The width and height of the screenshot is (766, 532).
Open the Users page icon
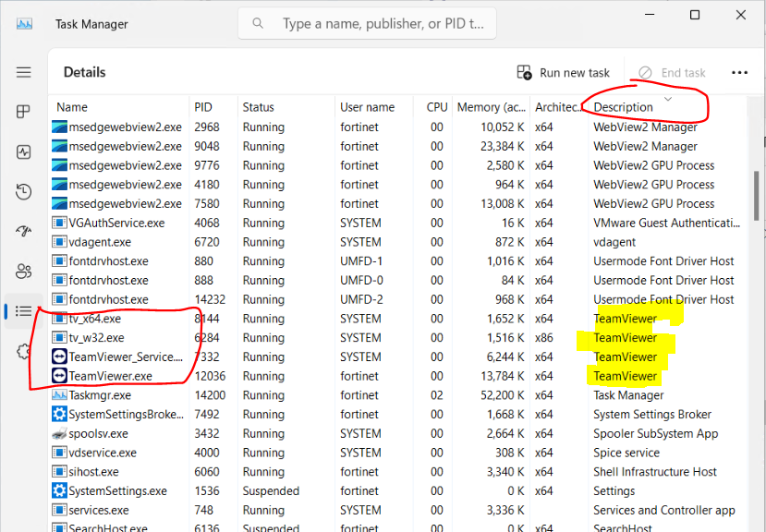[23, 271]
